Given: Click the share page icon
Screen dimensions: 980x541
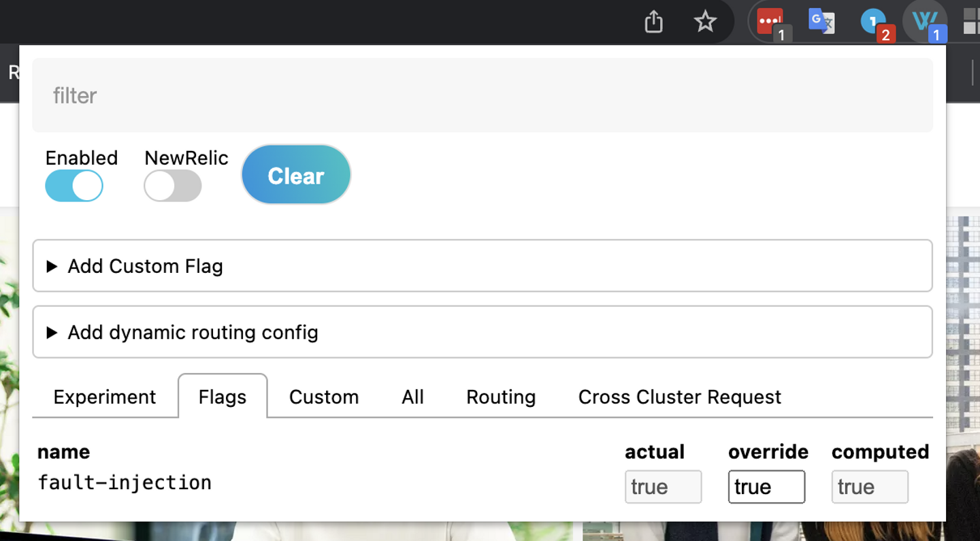Looking at the screenshot, I should pyautogui.click(x=653, y=22).
